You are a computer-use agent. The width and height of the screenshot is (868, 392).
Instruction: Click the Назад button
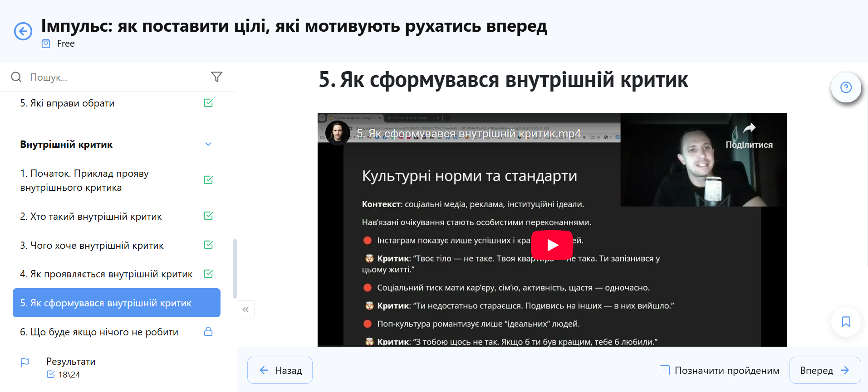pos(280,370)
